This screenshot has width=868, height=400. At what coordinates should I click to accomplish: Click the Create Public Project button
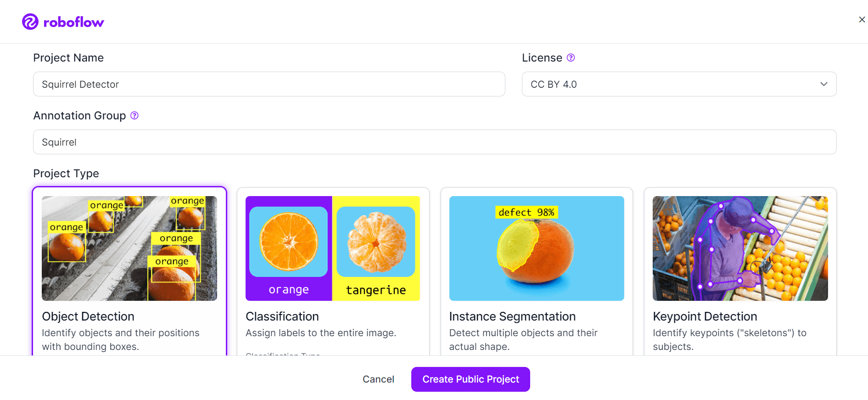click(x=470, y=379)
